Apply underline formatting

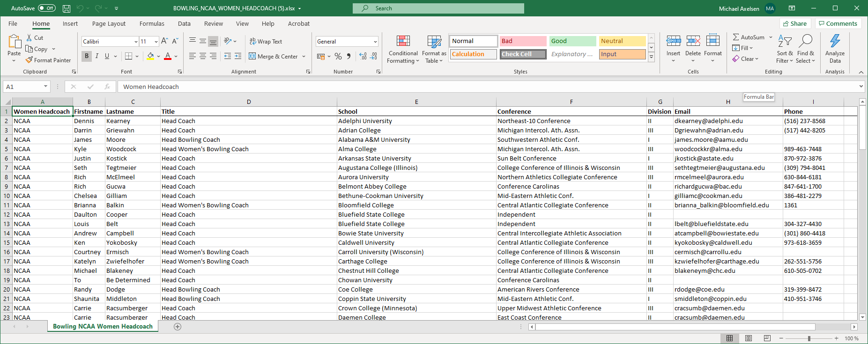(x=107, y=56)
